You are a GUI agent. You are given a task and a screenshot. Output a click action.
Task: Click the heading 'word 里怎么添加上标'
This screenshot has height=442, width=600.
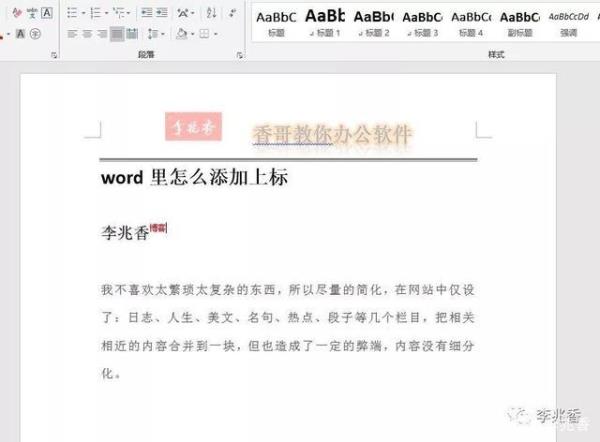[x=194, y=178]
